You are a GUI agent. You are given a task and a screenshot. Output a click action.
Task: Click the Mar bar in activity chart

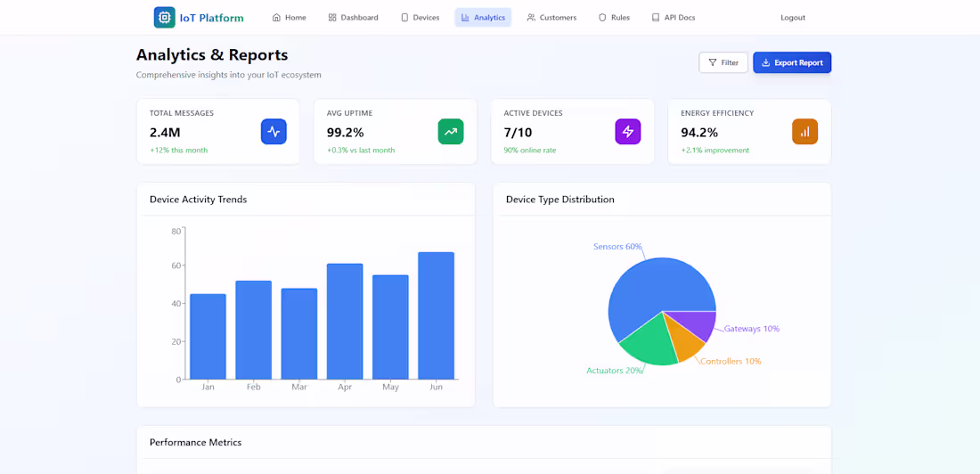[299, 334]
